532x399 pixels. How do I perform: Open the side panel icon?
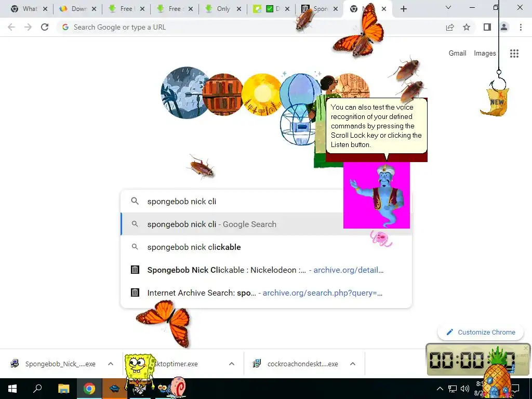(x=487, y=27)
